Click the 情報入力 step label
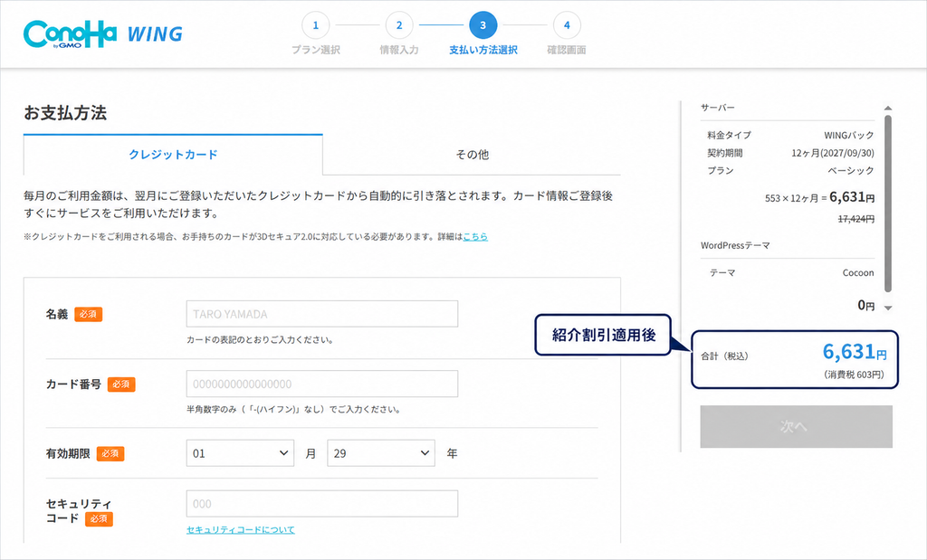The image size is (927, 560). pyautogui.click(x=399, y=51)
